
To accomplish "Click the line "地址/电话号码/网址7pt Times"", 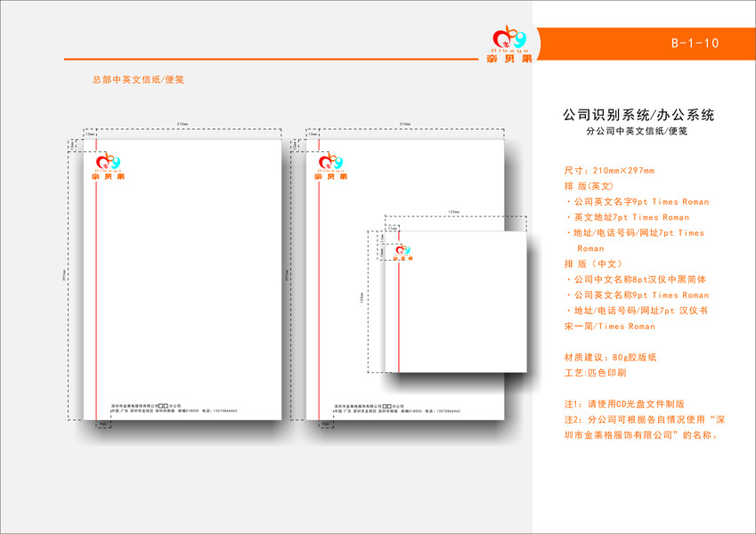I will click(x=635, y=233).
